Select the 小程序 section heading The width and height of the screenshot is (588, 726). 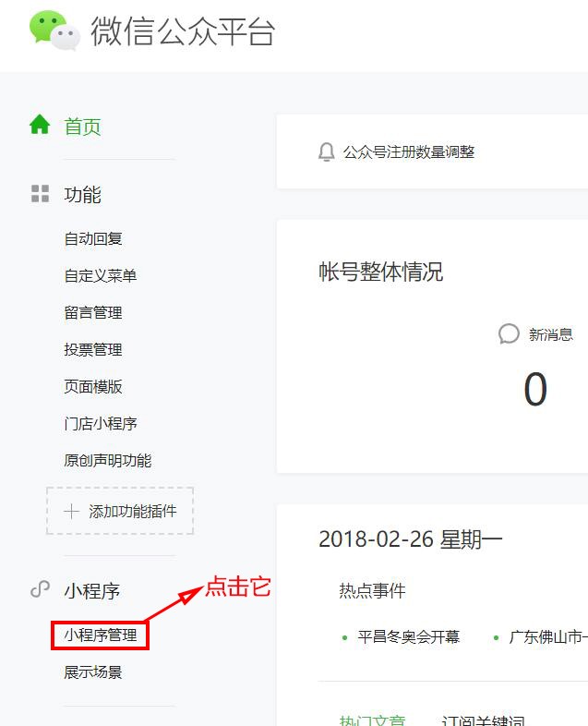(x=91, y=591)
